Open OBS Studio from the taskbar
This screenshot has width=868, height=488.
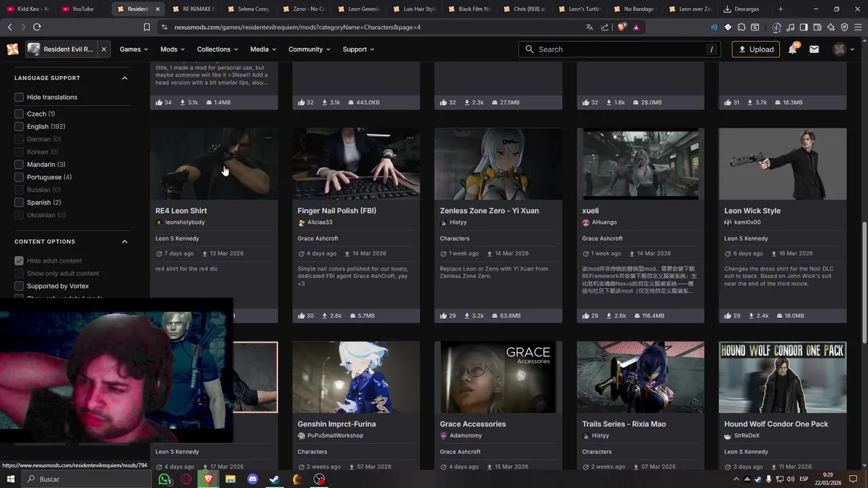coord(319,479)
